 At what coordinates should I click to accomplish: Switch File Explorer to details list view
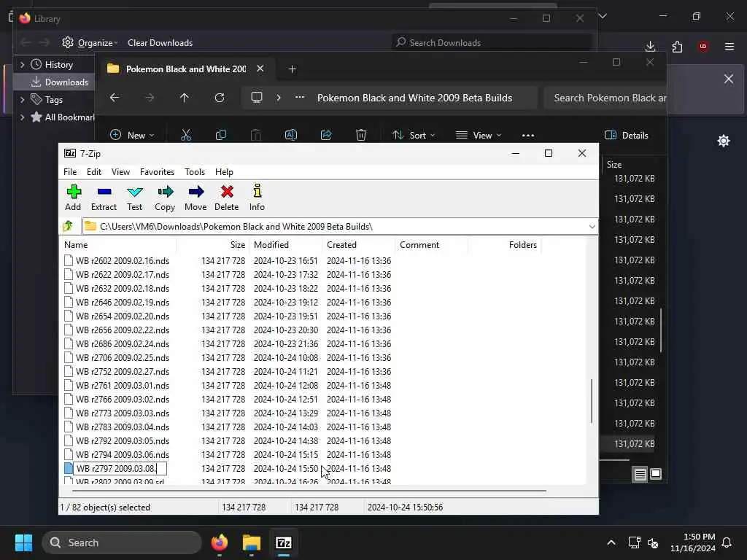[640, 474]
